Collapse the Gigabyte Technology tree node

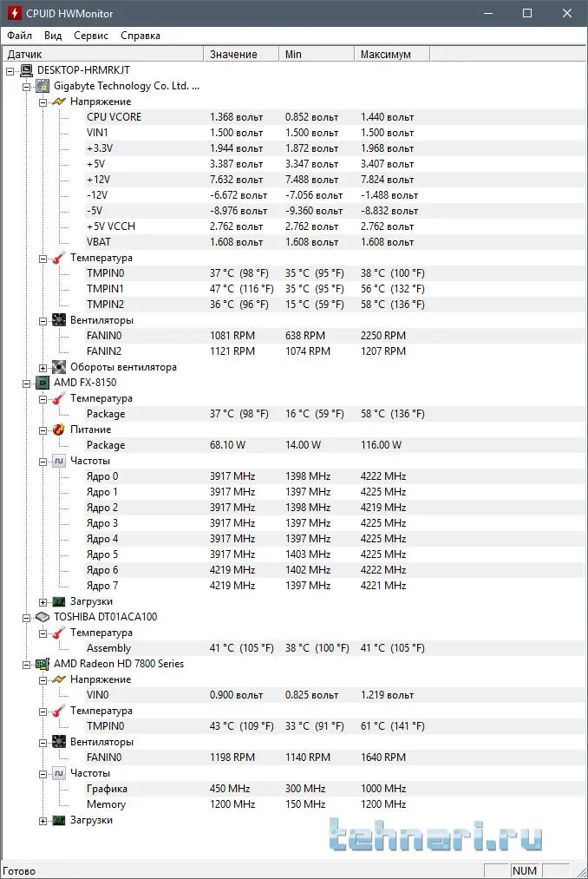pos(26,86)
